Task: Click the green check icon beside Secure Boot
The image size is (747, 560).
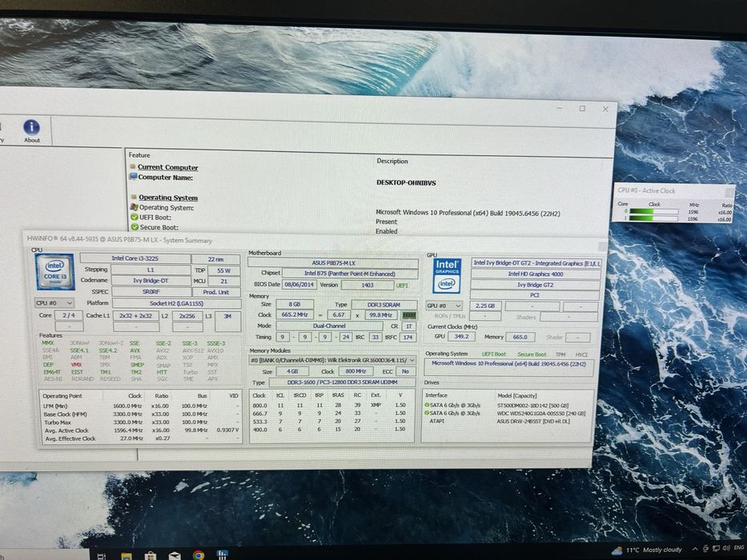Action: [x=135, y=227]
